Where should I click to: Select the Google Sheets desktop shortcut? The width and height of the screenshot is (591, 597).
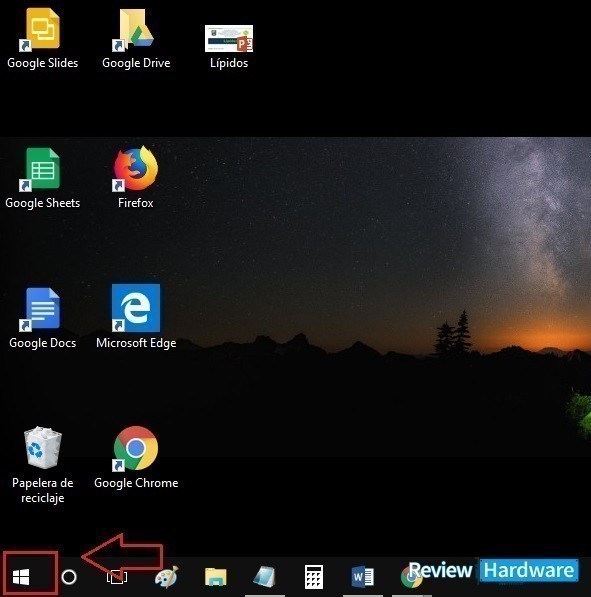point(42,178)
